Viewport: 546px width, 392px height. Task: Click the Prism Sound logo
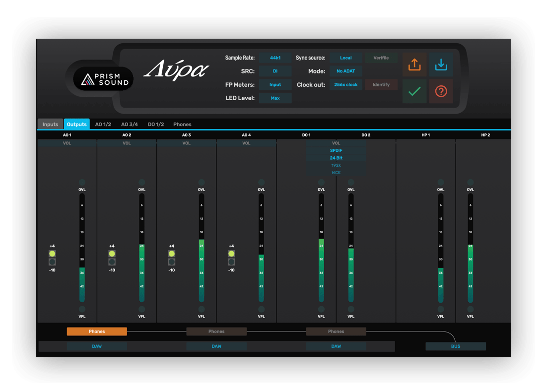tap(102, 78)
